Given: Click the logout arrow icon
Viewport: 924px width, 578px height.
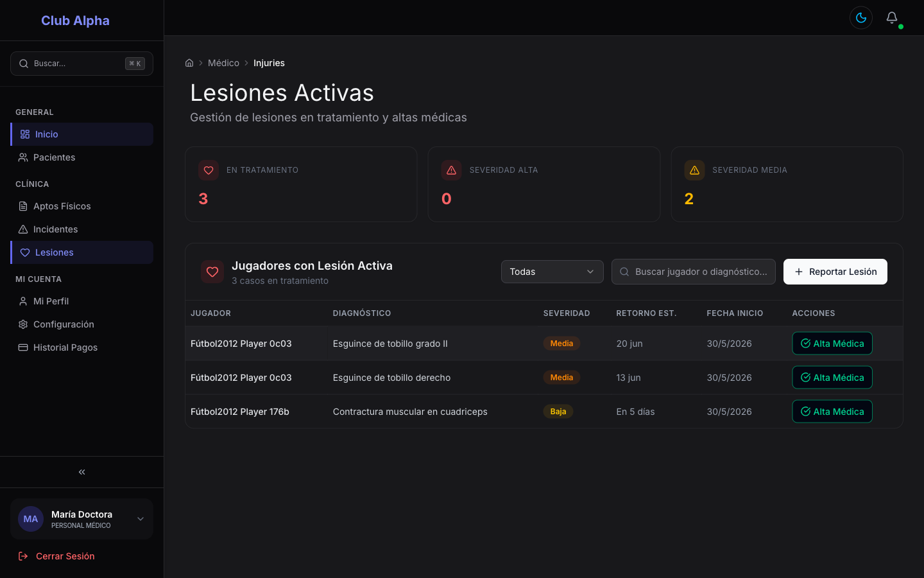Looking at the screenshot, I should coord(23,556).
